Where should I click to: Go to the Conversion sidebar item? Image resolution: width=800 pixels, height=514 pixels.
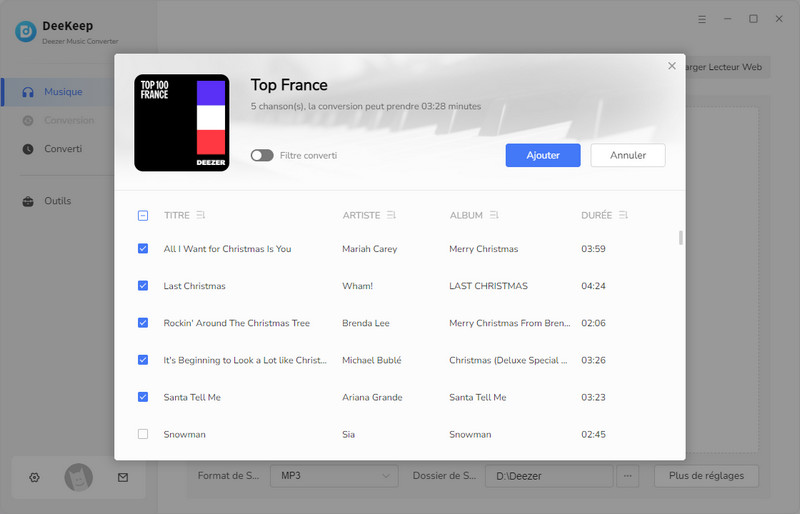click(x=58, y=120)
